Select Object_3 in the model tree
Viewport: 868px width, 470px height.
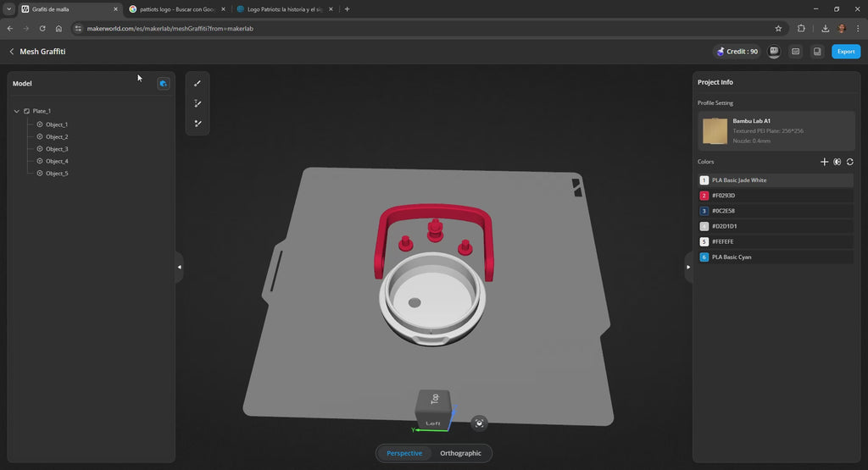pos(57,149)
